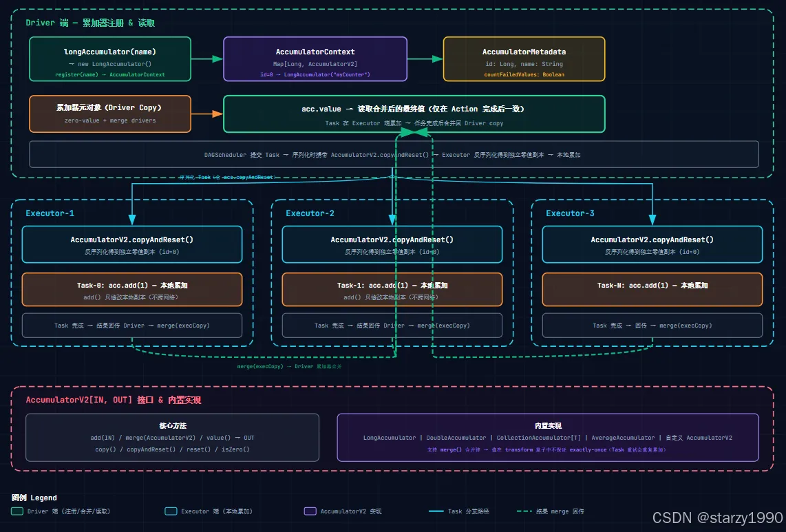
Task: Select the '→ new LongAccumulator()' line
Action: click(x=110, y=64)
